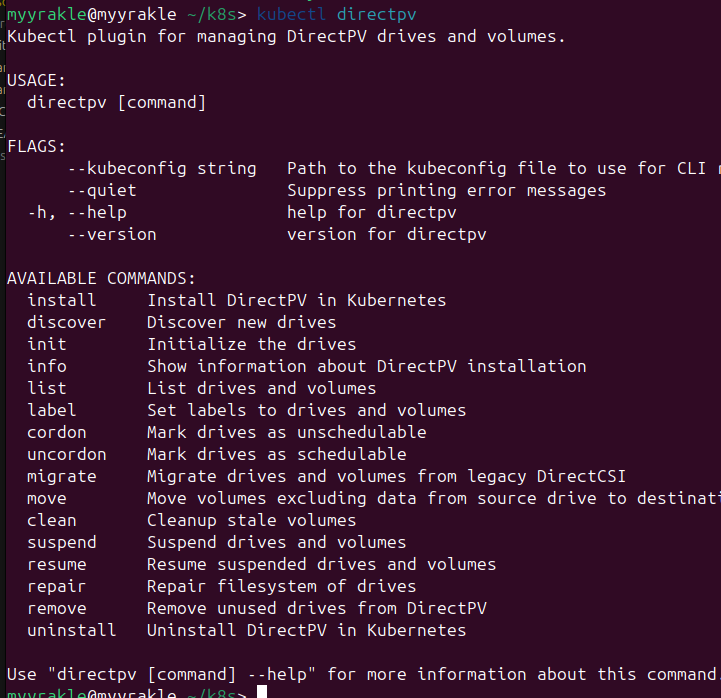Click the 'discover' command name
Viewport: 721px width, 698px height.
click(66, 322)
